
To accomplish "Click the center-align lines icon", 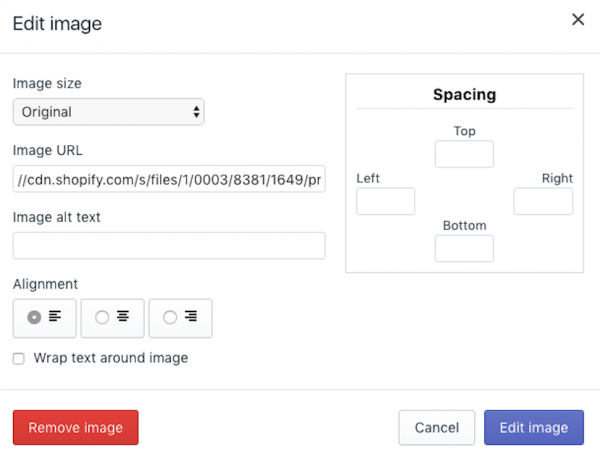I will pos(123,317).
